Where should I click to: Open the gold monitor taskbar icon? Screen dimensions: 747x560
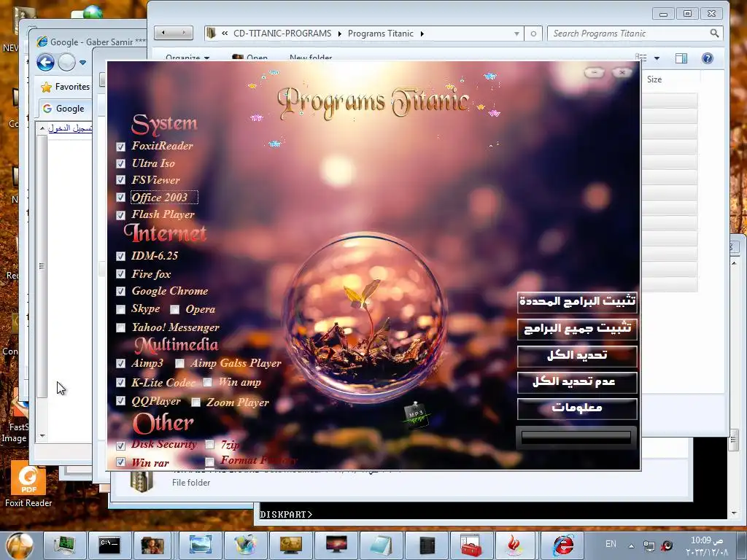[x=290, y=545]
